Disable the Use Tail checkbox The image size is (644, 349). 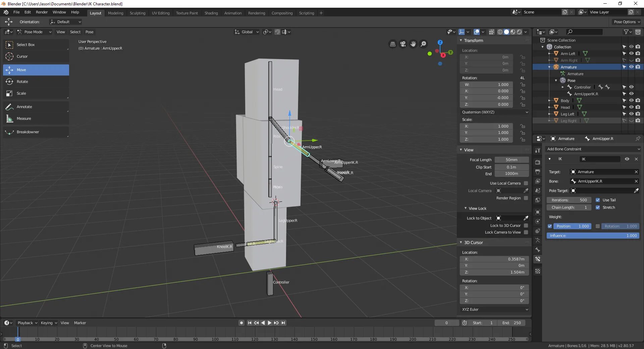[598, 200]
